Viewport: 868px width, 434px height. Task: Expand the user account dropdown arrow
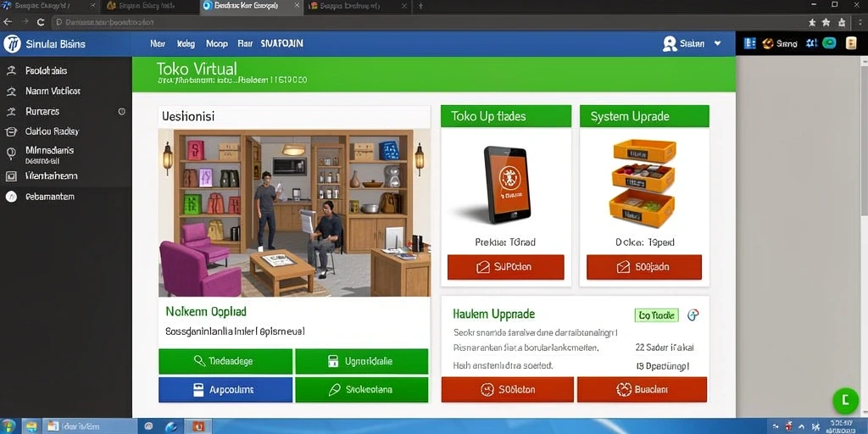717,44
